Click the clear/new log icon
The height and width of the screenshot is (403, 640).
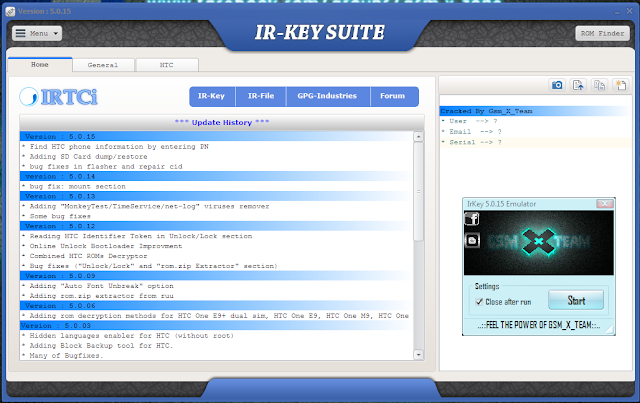620,85
